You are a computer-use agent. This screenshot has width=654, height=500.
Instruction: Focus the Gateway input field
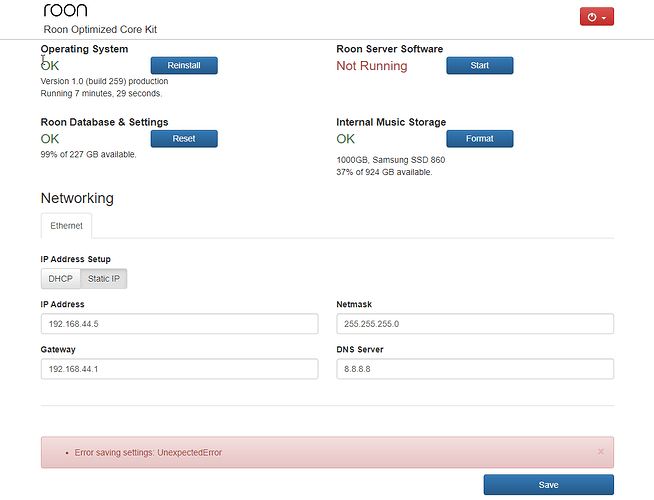(x=179, y=369)
